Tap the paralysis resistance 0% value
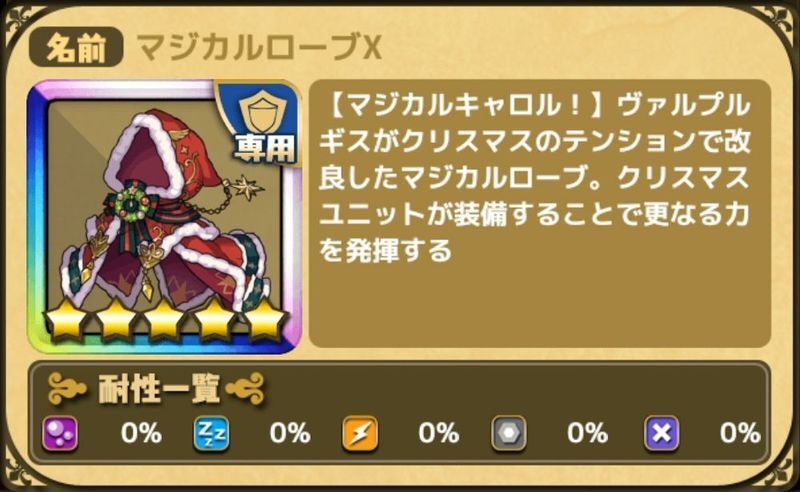This screenshot has height=492, width=800. point(439,433)
